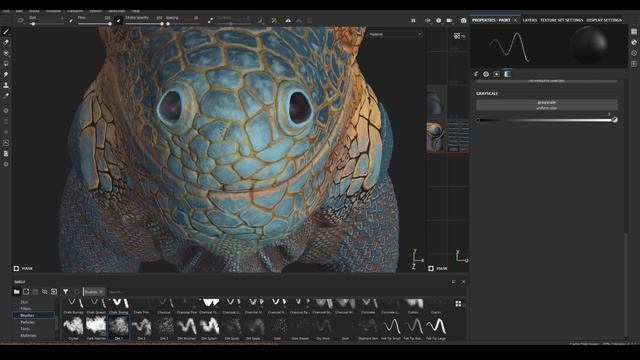Switch to the Texture Set Settings tab
The width and height of the screenshot is (640, 360).
[x=562, y=20]
